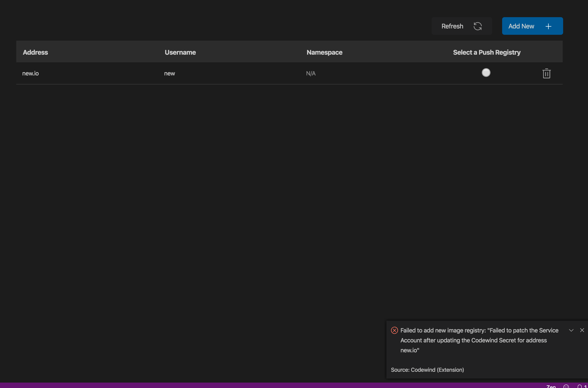Dismiss the notification with the X icon
588x388 pixels.
coord(582,330)
